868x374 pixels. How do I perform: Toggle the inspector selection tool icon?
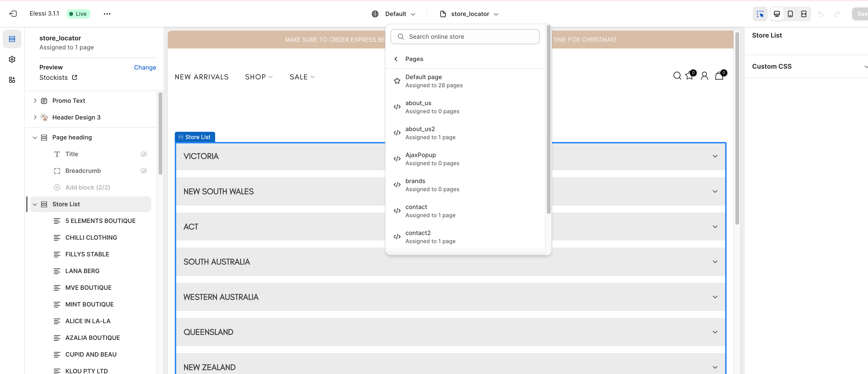coord(760,14)
